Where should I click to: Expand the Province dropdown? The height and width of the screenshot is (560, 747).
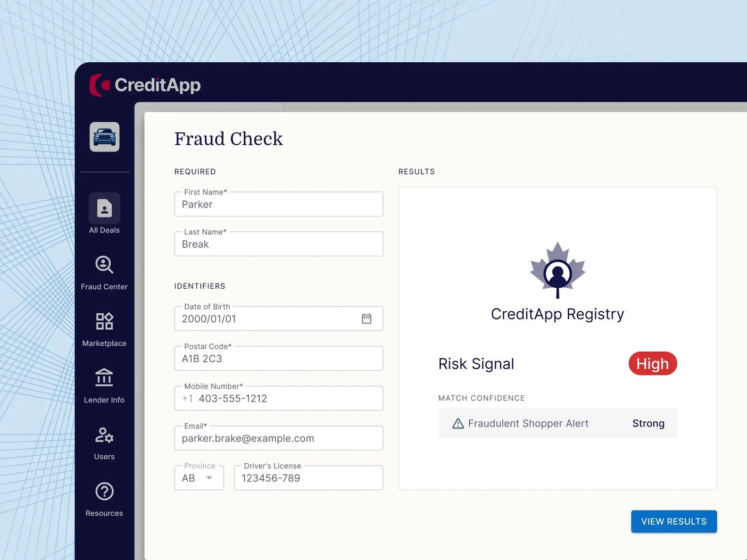pos(199,478)
